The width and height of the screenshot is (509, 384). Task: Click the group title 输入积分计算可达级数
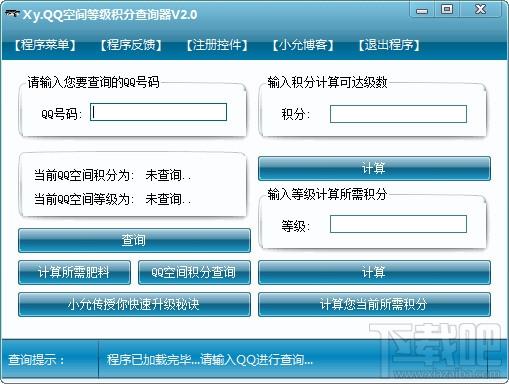pyautogui.click(x=327, y=82)
